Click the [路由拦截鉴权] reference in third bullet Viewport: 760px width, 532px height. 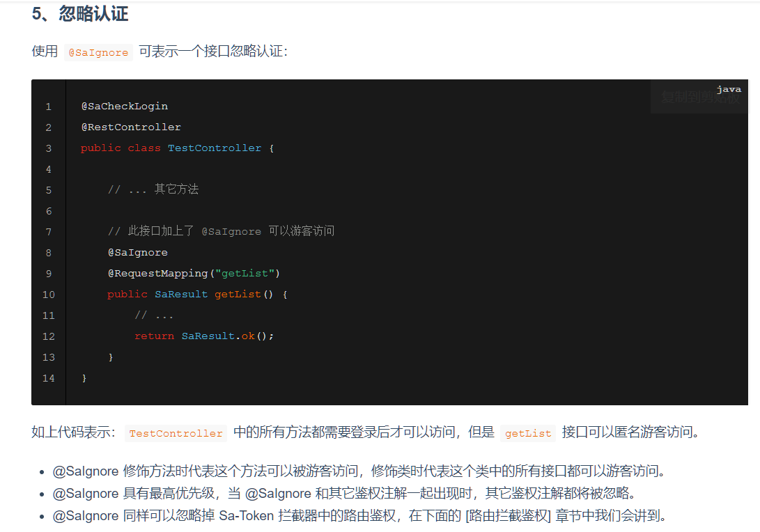click(x=509, y=515)
